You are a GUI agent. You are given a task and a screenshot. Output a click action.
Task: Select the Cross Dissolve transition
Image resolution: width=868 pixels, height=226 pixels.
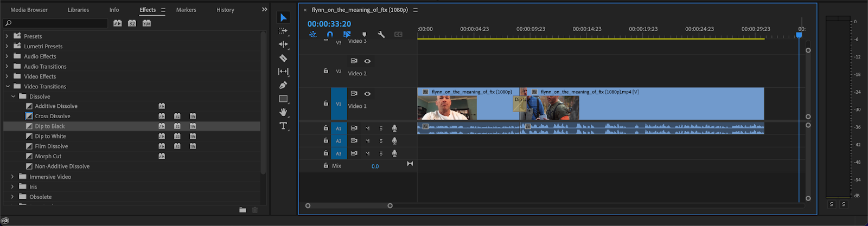[x=53, y=116]
